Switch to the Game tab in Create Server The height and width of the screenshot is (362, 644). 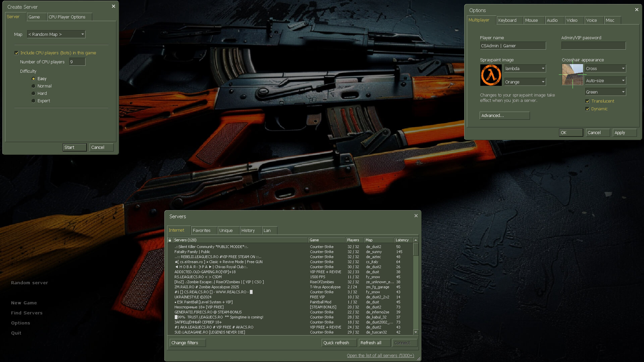click(x=37, y=17)
